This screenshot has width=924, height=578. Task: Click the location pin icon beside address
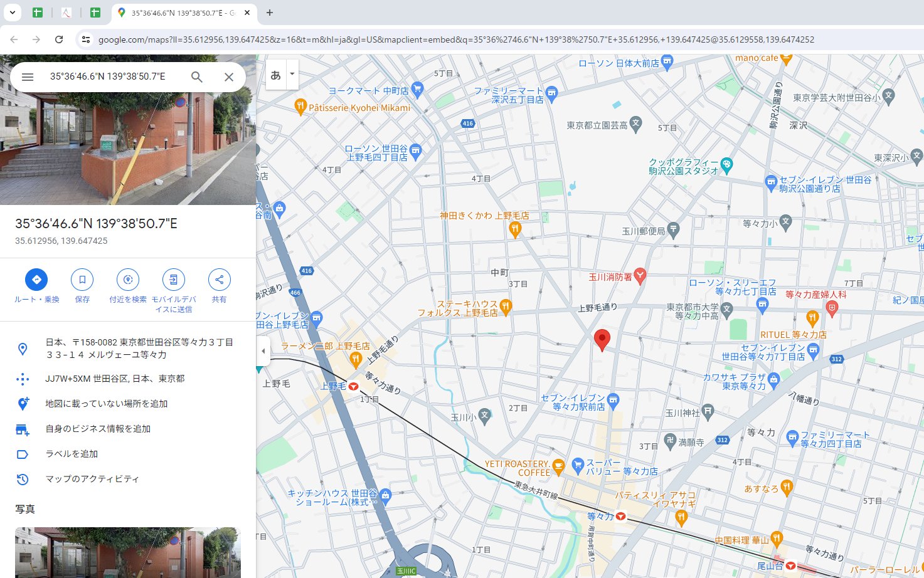(23, 349)
